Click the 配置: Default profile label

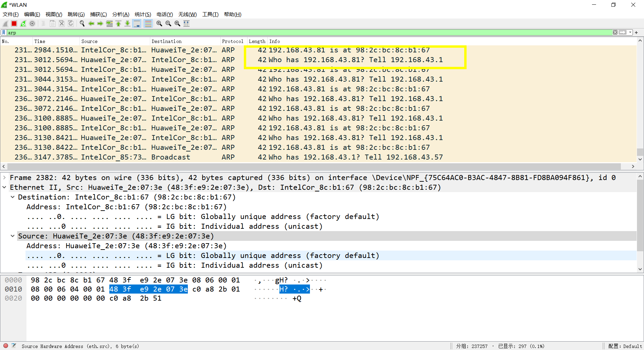tap(625, 346)
